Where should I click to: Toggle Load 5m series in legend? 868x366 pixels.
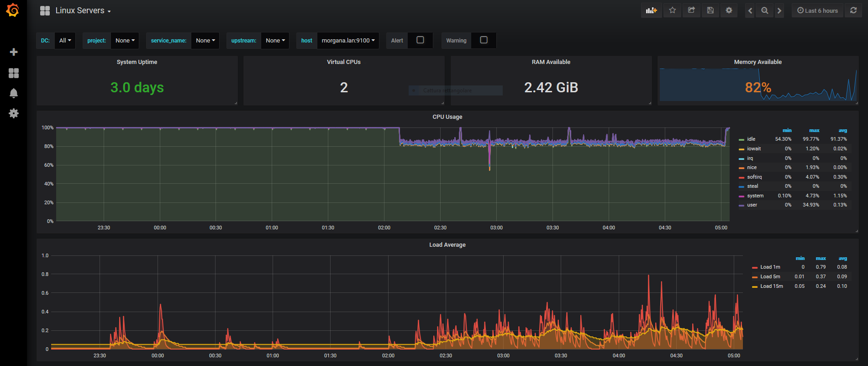pyautogui.click(x=770, y=276)
